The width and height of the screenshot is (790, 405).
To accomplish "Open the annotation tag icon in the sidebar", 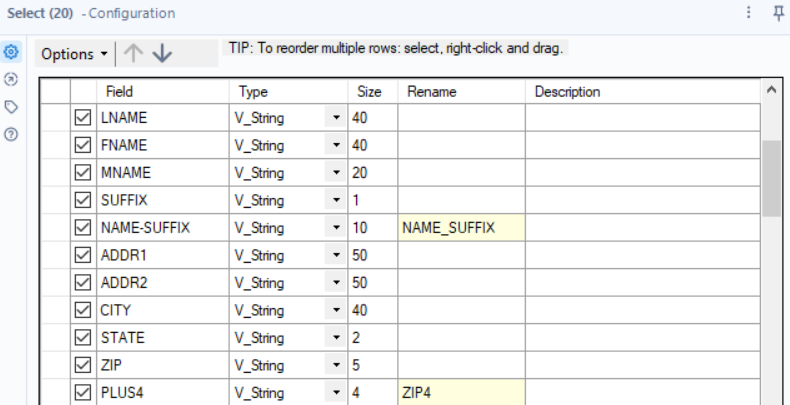I will [x=13, y=106].
